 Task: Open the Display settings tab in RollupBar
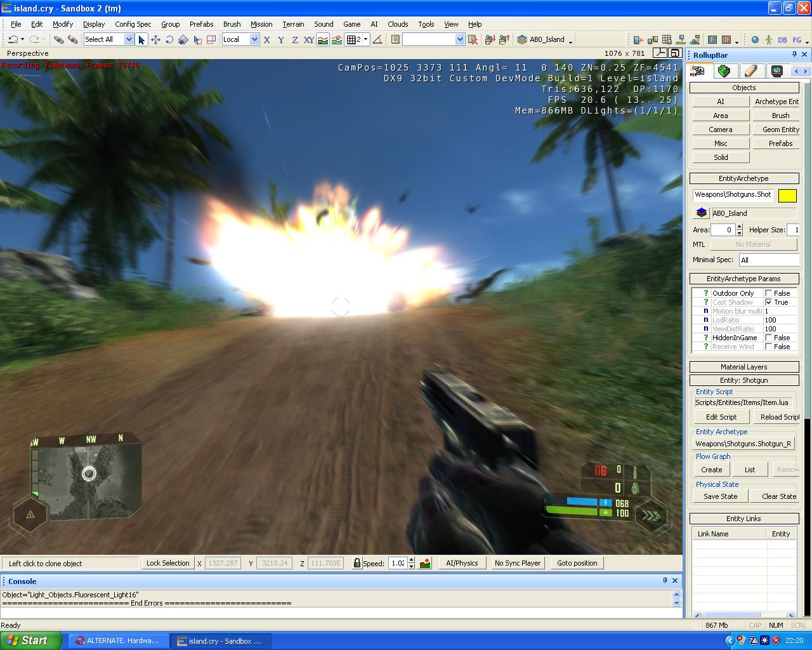(776, 71)
